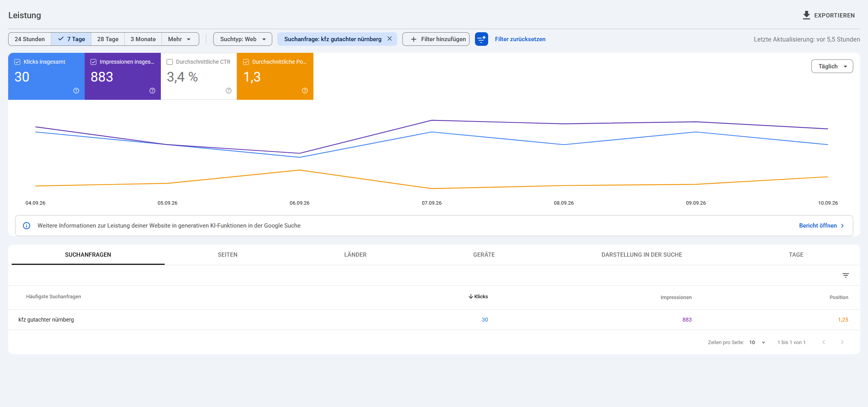
Task: Remove the kfz gutachter nürnberg query filter
Action: 390,39
